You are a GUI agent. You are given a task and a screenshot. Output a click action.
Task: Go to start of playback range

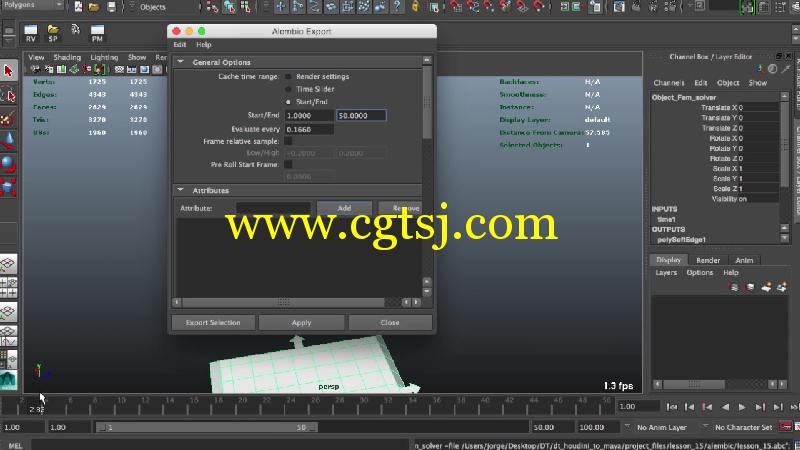pyautogui.click(x=672, y=407)
